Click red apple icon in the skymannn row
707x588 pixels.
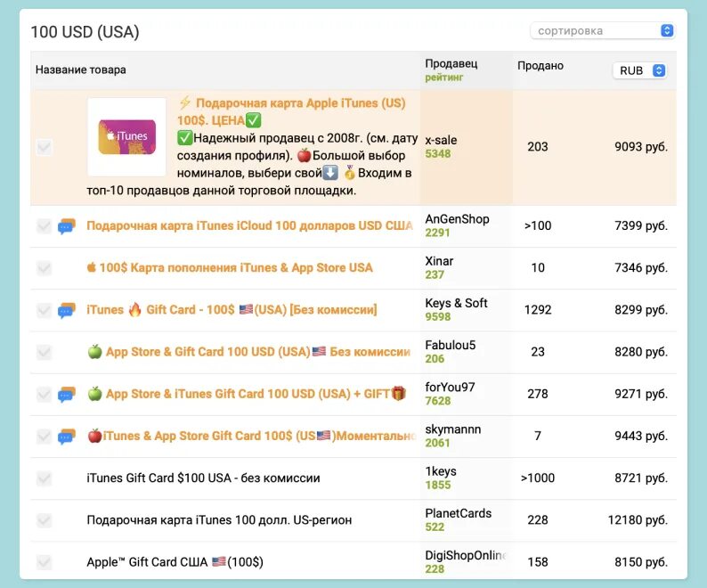(94, 436)
